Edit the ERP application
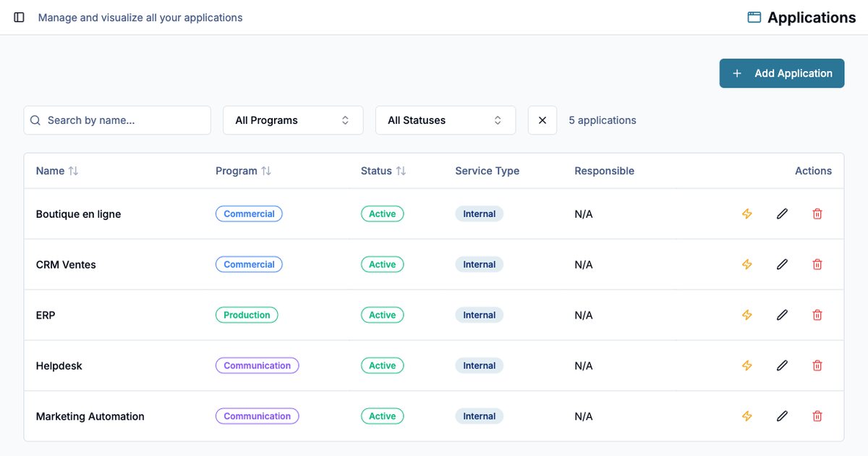Image resolution: width=868 pixels, height=456 pixels. (x=782, y=315)
